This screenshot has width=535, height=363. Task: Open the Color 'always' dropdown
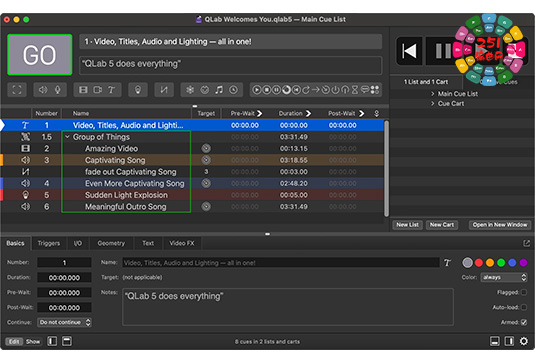point(504,277)
